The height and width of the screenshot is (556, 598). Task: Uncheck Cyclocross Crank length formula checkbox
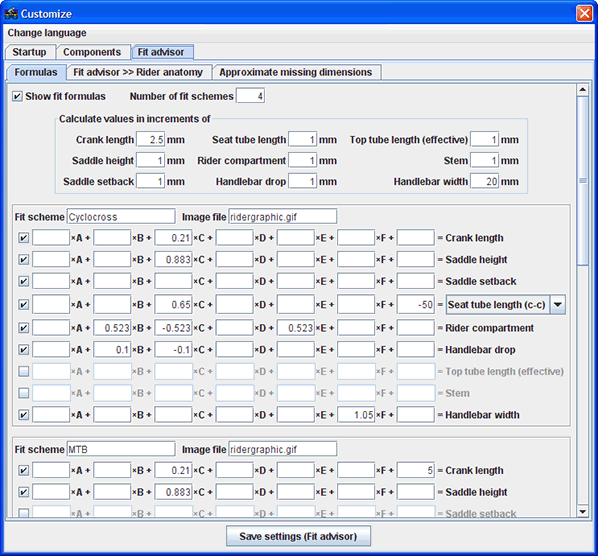[x=23, y=238]
